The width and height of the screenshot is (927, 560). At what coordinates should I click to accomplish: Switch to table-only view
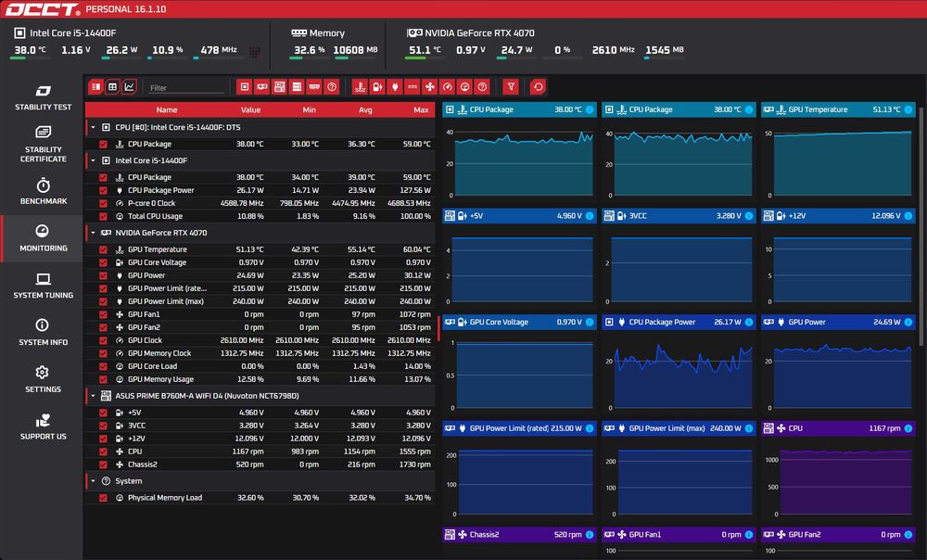(112, 87)
